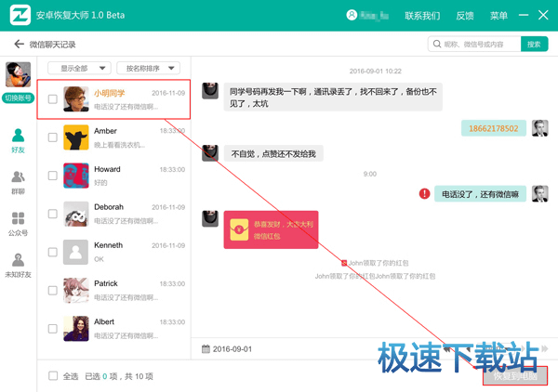
Task: Click the 2016-09-01 date picker text
Action: click(232, 349)
